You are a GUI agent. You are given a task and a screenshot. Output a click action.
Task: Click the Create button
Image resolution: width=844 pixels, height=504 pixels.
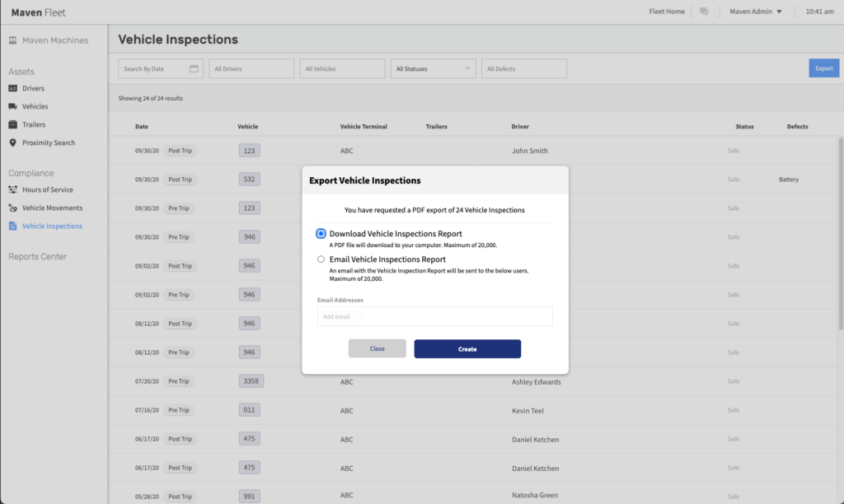tap(467, 348)
